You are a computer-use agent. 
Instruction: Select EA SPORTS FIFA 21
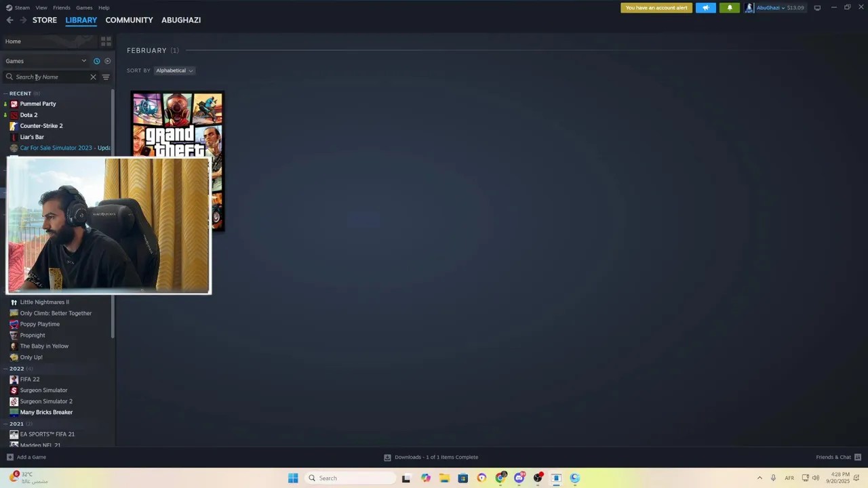[47, 434]
